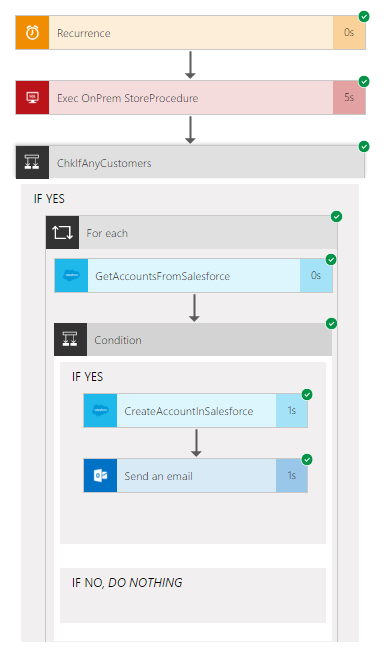Screen dimensions: 392x649
Task: Click the Salesforce icon on CreateAccountInSalesforce
Action: point(100,411)
